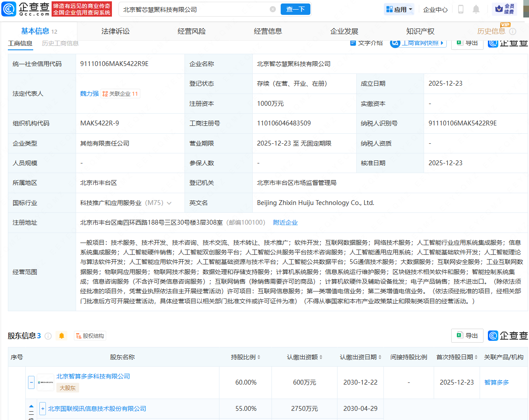Viewport: 529px width, 420px height.
Task: Collapse 北京智算多多科技有限公司 shareholder row
Action: click(x=31, y=382)
